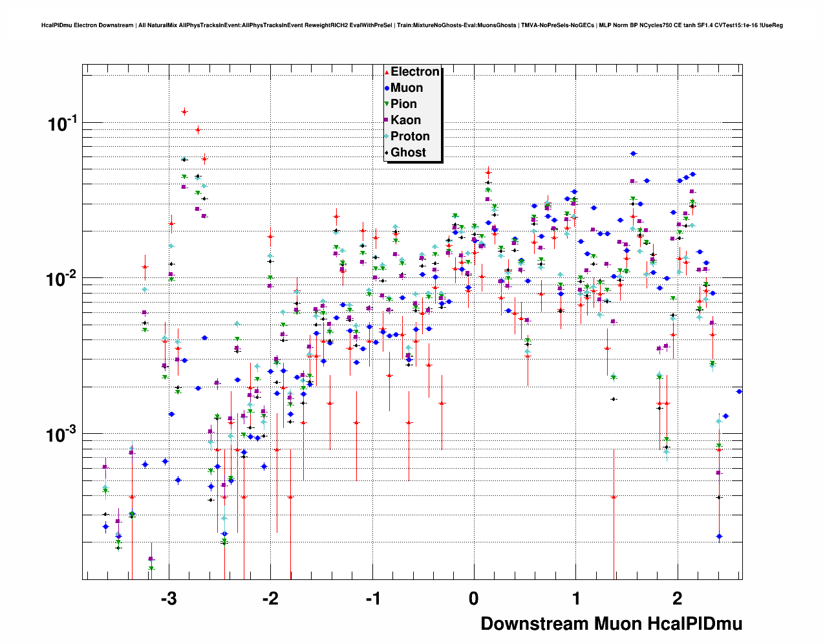The image size is (825, 644).
Task: Click the Ghost legend label
Action: (408, 153)
